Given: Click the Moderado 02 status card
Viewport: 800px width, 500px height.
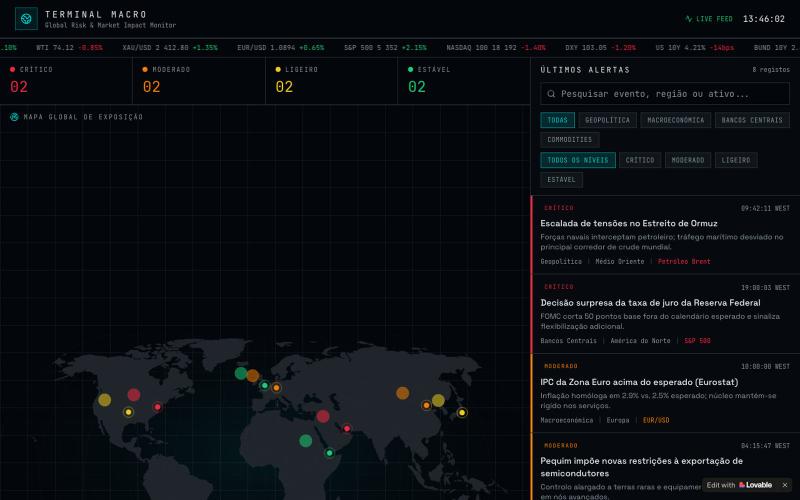Looking at the screenshot, I should (199, 81).
